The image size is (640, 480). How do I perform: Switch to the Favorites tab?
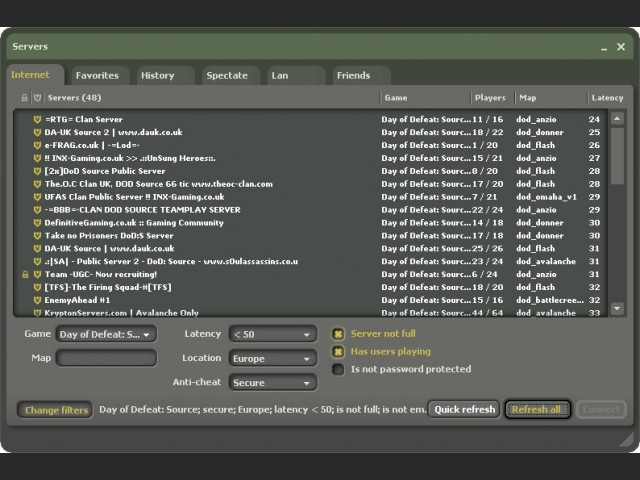pyautogui.click(x=97, y=75)
